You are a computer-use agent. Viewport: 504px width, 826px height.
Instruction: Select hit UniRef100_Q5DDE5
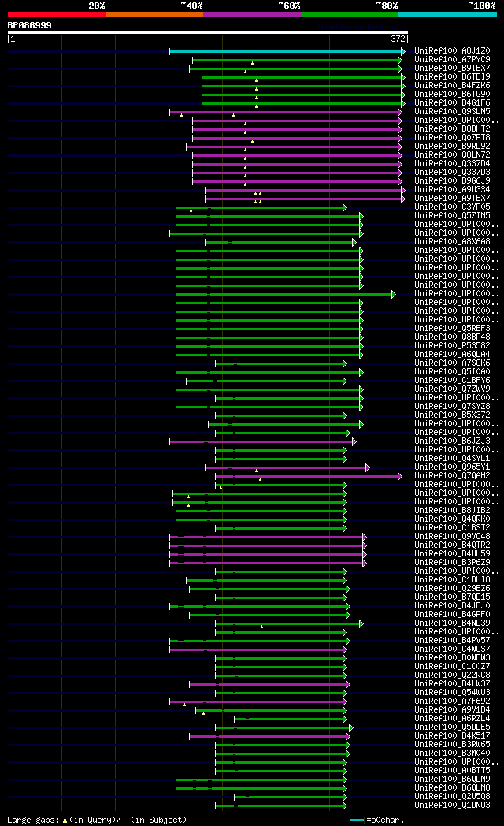point(452,727)
